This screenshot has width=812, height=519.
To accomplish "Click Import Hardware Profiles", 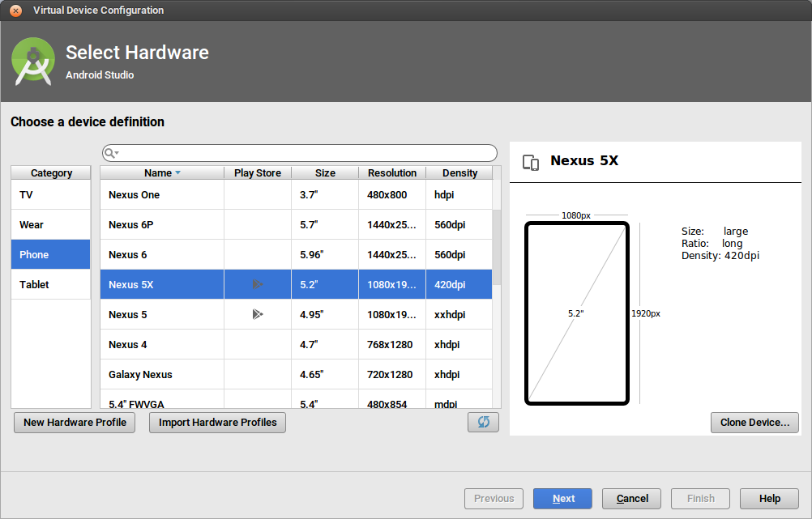I will (217, 422).
